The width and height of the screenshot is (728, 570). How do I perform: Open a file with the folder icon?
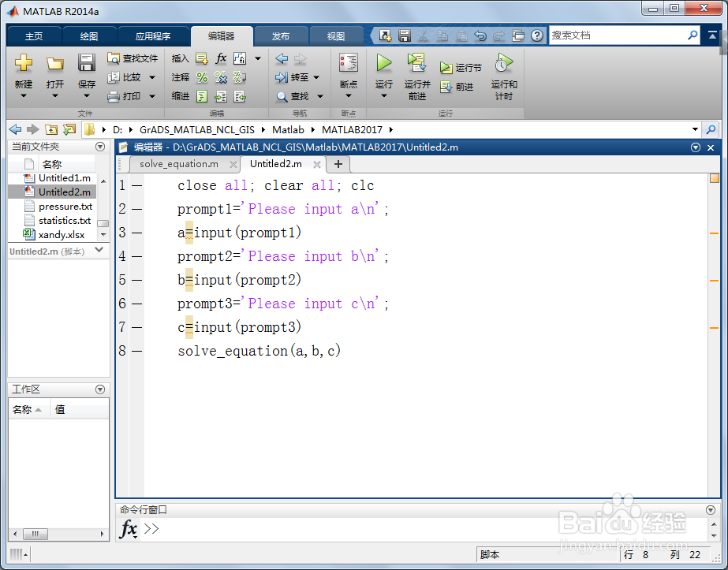click(x=54, y=63)
